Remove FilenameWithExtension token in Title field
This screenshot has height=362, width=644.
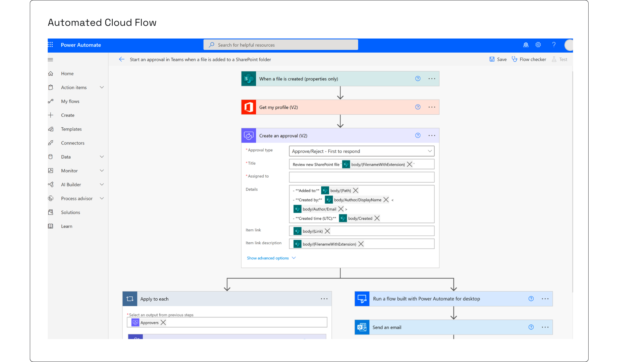coord(410,164)
